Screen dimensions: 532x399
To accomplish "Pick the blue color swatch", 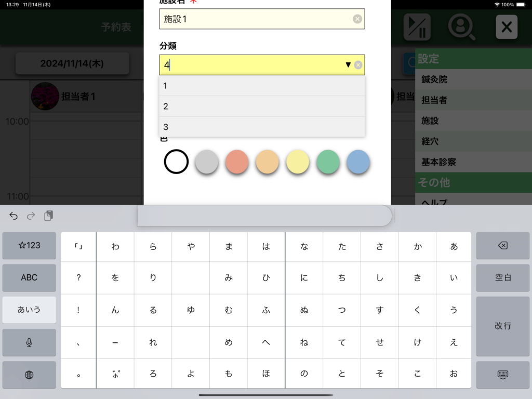I will click(358, 162).
